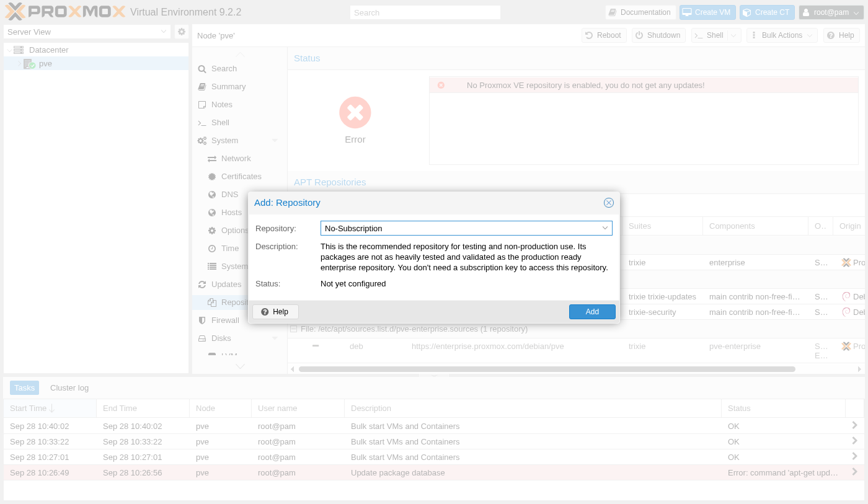Switch to the Cluster log tab
868x504 pixels.
(69, 388)
